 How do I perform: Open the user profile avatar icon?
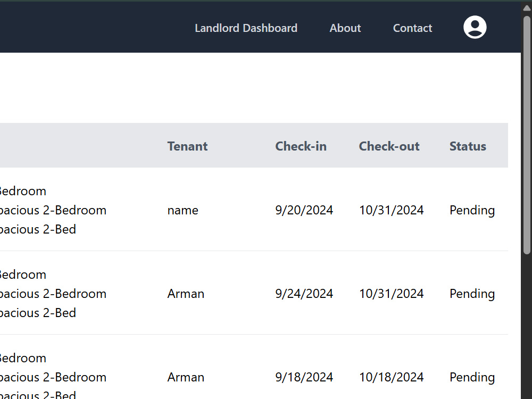[475, 27]
